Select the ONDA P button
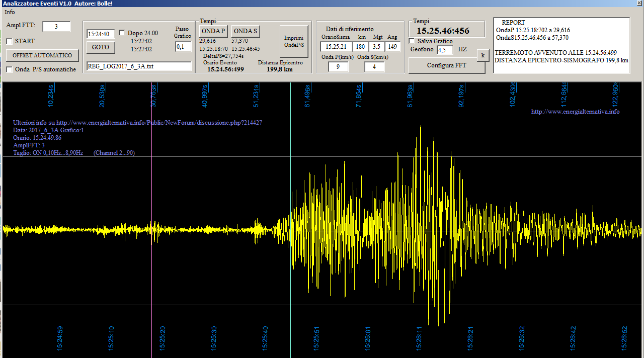This screenshot has width=644, height=358. [x=213, y=32]
